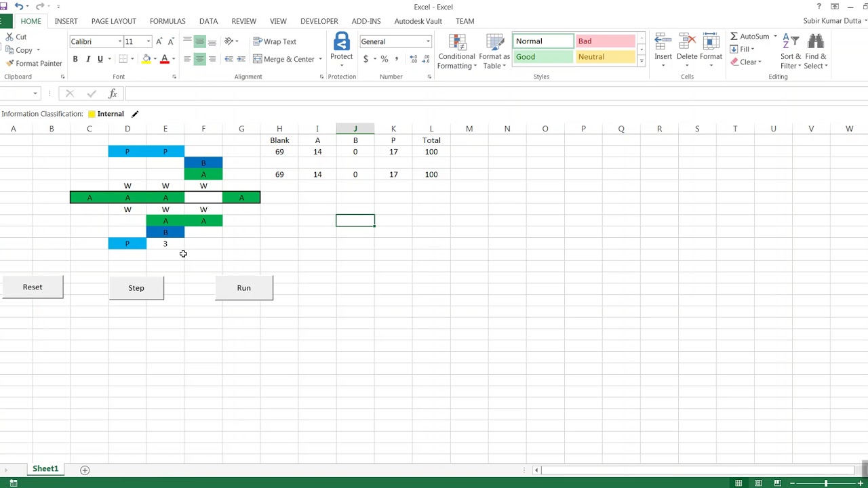Click the Reset button
868x488 pixels.
[x=32, y=287]
